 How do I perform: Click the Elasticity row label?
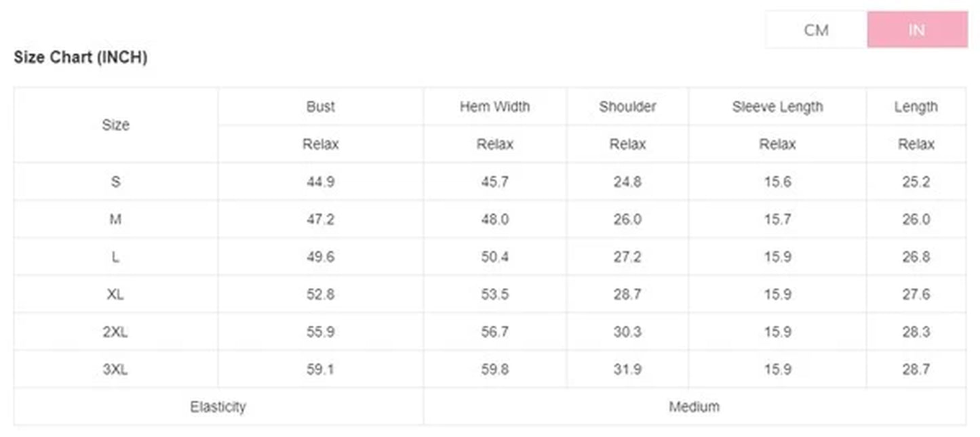click(x=218, y=407)
